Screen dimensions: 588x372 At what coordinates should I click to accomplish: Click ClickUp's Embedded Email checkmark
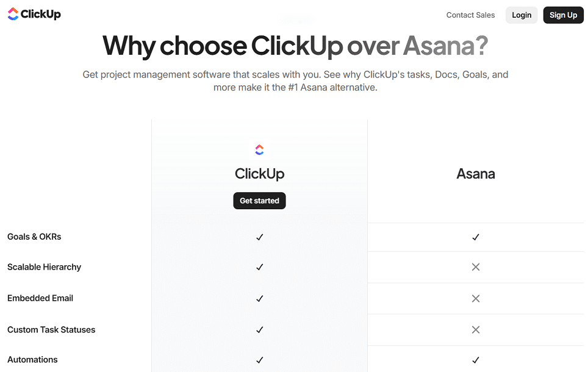point(259,299)
